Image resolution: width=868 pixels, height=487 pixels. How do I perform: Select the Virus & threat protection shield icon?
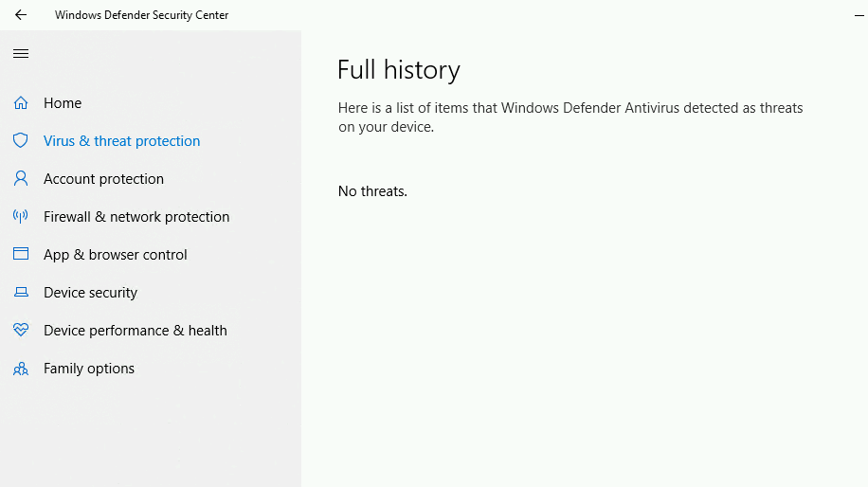21,141
